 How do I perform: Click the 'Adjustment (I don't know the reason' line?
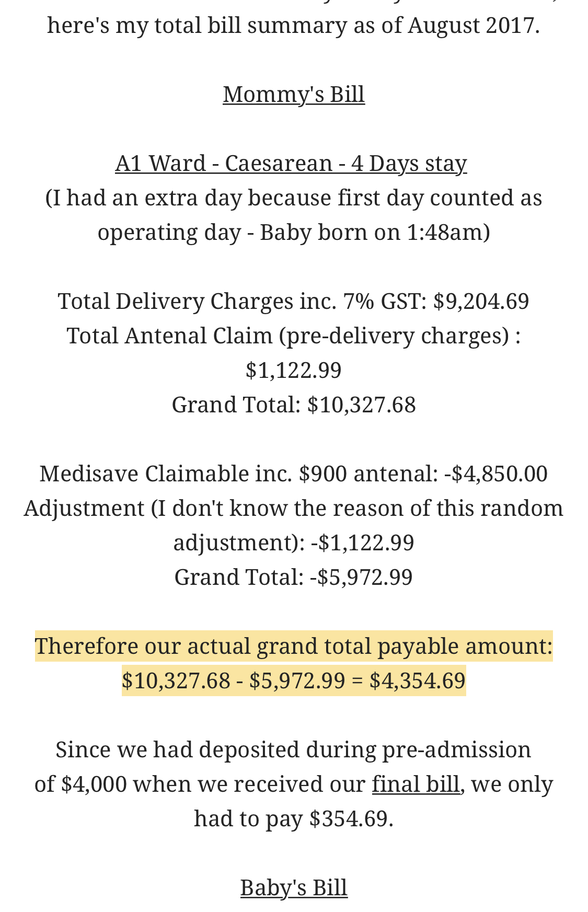(x=294, y=509)
